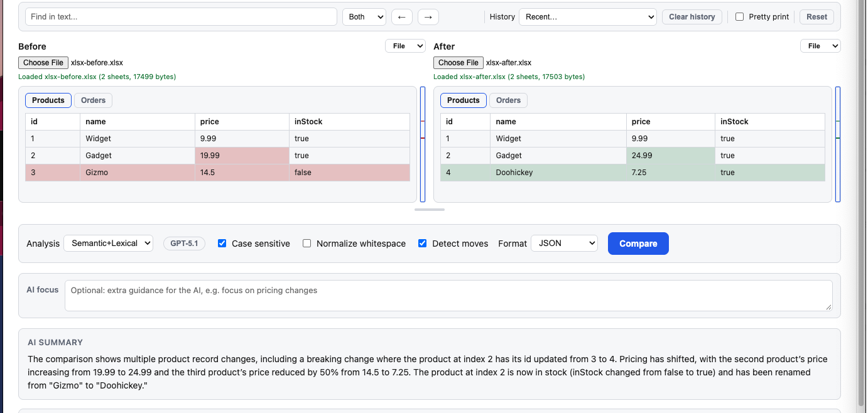Click the Loaded xlsx-before.xlsx status message

click(x=97, y=77)
